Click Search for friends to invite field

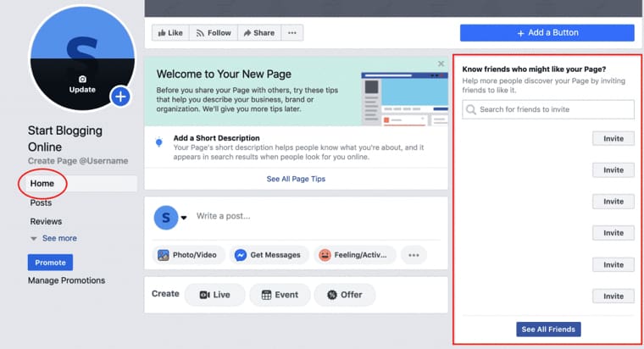(x=548, y=109)
